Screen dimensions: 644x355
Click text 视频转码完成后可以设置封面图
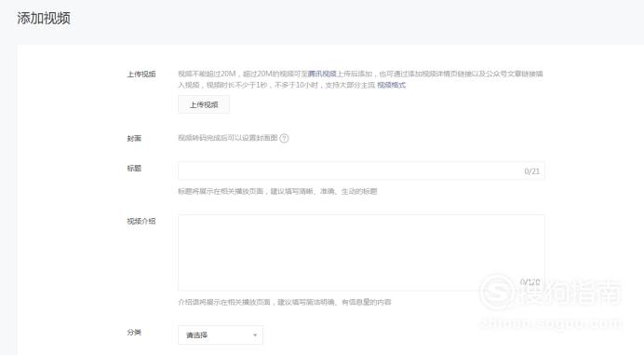coord(227,138)
